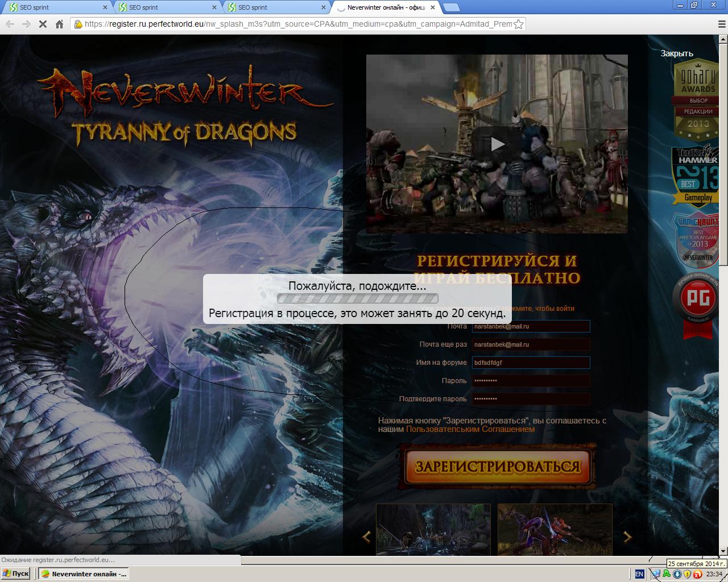The height and width of the screenshot is (582, 728).
Task: Click the GameHaunt 2013 award badge
Action: pyautogui.click(x=697, y=240)
